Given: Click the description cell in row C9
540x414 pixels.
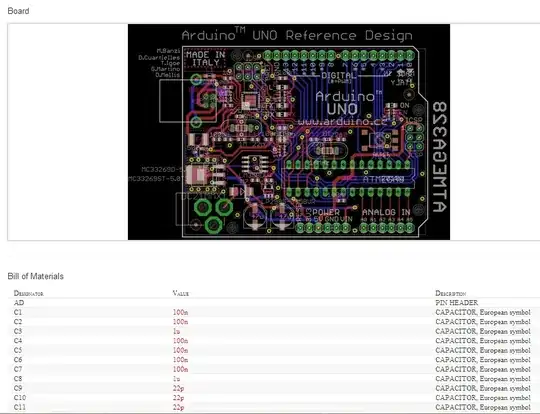Looking at the screenshot, I should click(483, 388).
